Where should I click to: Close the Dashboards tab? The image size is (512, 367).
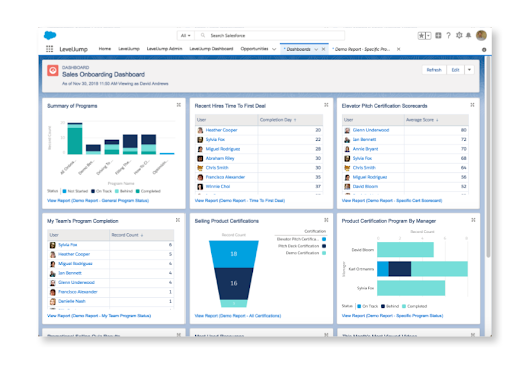[x=323, y=49]
